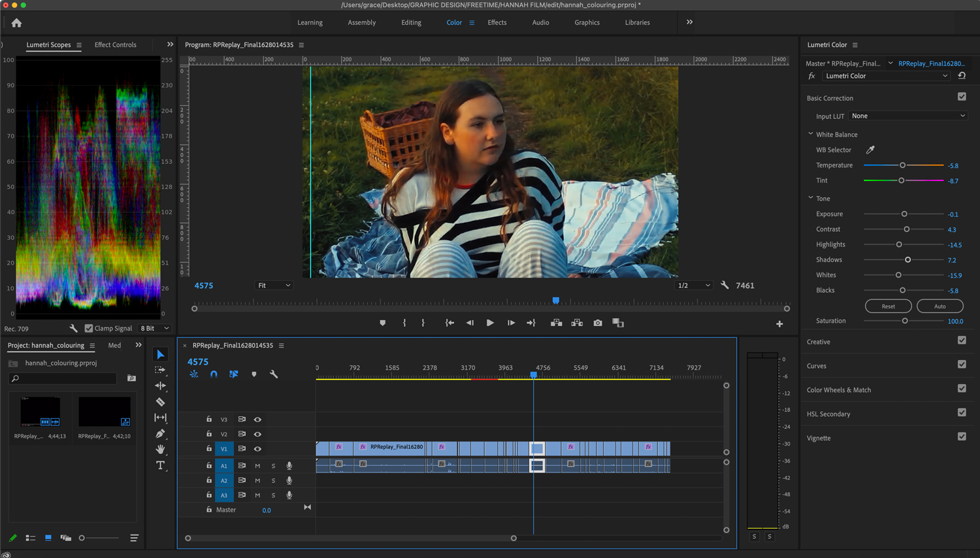Open the Graphics workspace
The image size is (980, 558).
coord(586,22)
